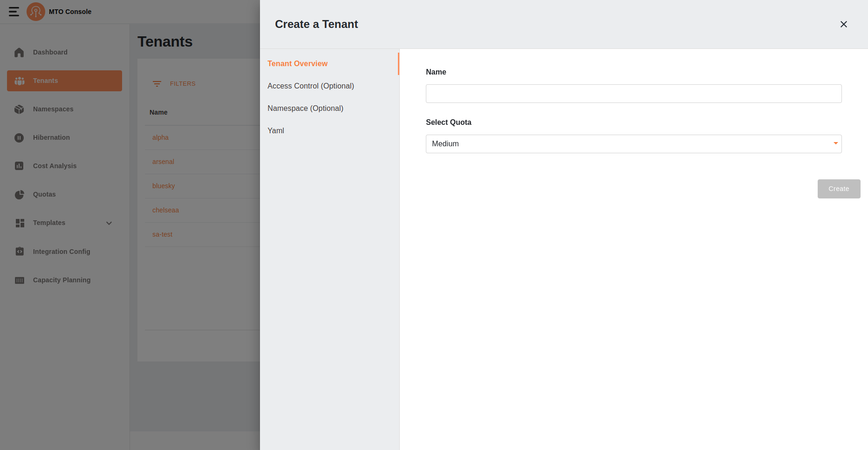Click the Integration Config icon
Image resolution: width=868 pixels, height=450 pixels.
pyautogui.click(x=19, y=252)
